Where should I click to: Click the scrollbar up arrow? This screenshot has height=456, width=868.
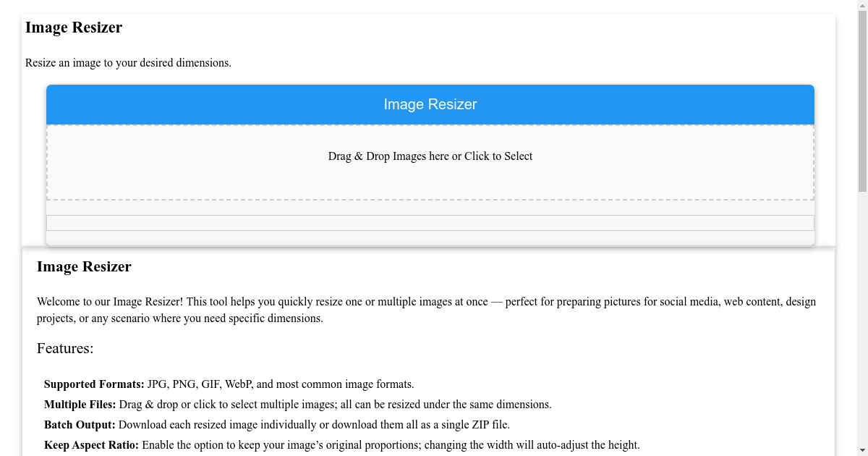(863, 5)
